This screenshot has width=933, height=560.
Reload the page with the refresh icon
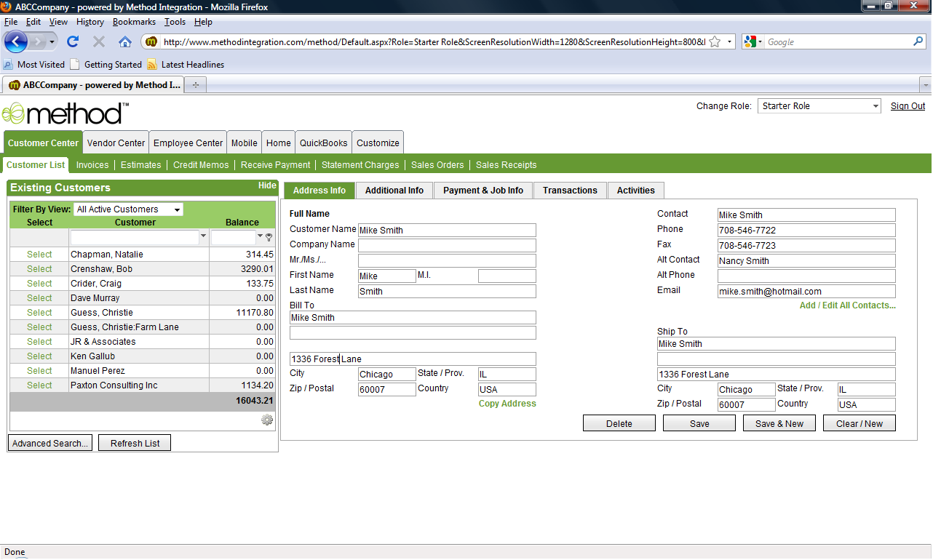tap(73, 42)
